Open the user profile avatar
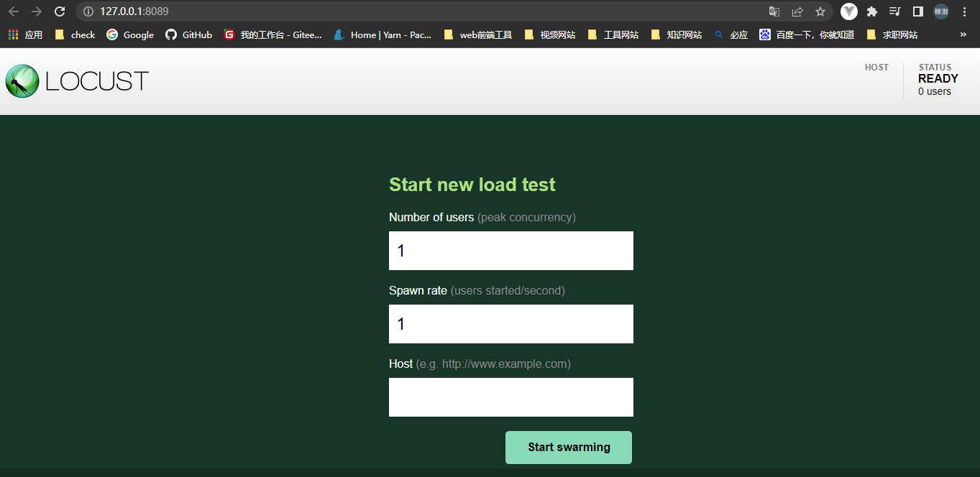Image resolution: width=980 pixels, height=477 pixels. point(941,11)
